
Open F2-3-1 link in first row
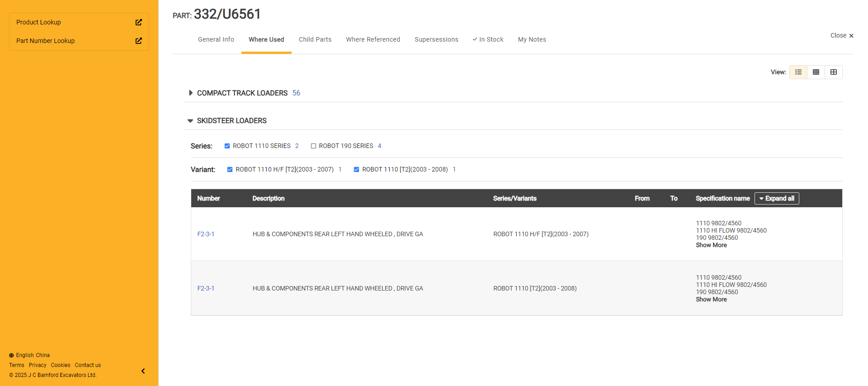[206, 234]
